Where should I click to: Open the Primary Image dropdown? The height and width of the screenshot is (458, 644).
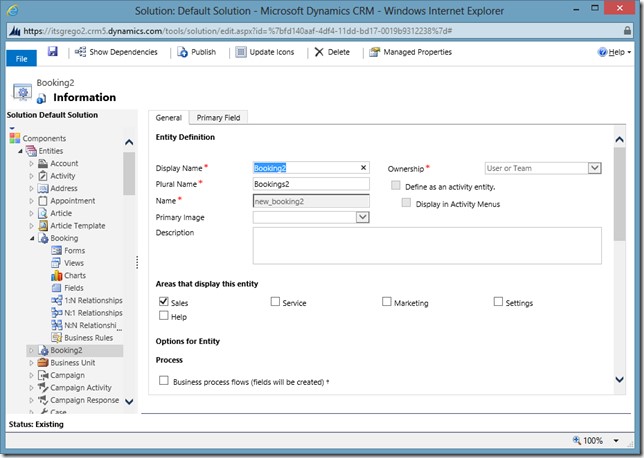362,216
